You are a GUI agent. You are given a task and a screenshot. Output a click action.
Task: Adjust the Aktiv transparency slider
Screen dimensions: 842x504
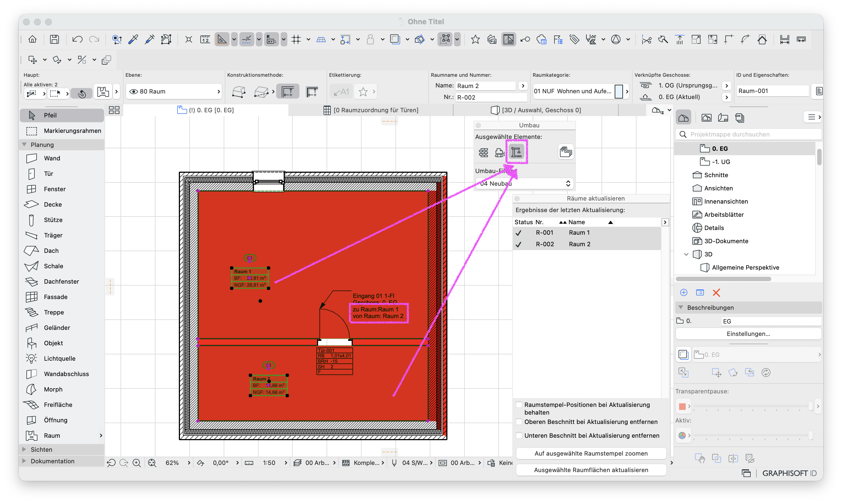click(x=752, y=435)
